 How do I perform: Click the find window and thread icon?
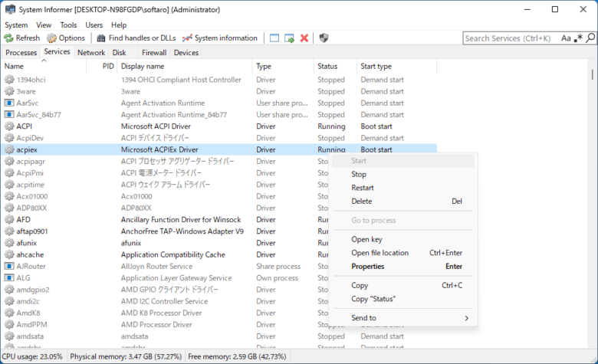point(290,38)
